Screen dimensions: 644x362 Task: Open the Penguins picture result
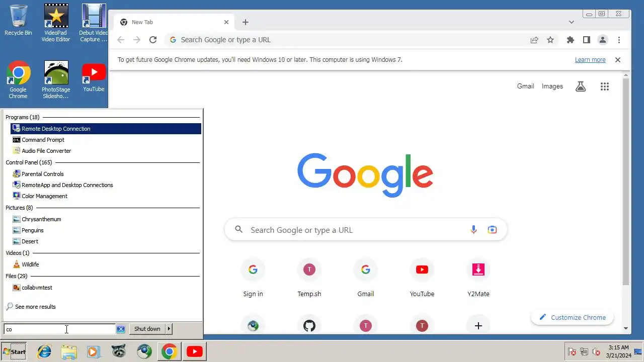(106, 230)
